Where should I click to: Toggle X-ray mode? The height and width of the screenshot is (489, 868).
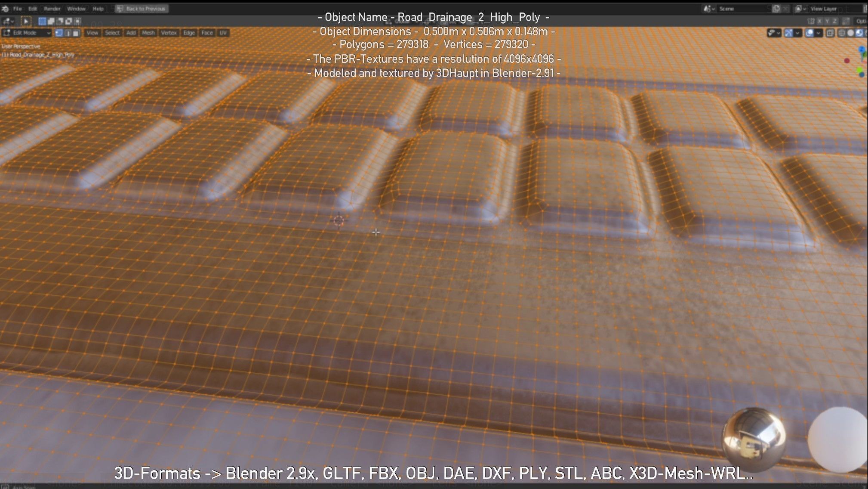[x=830, y=33]
